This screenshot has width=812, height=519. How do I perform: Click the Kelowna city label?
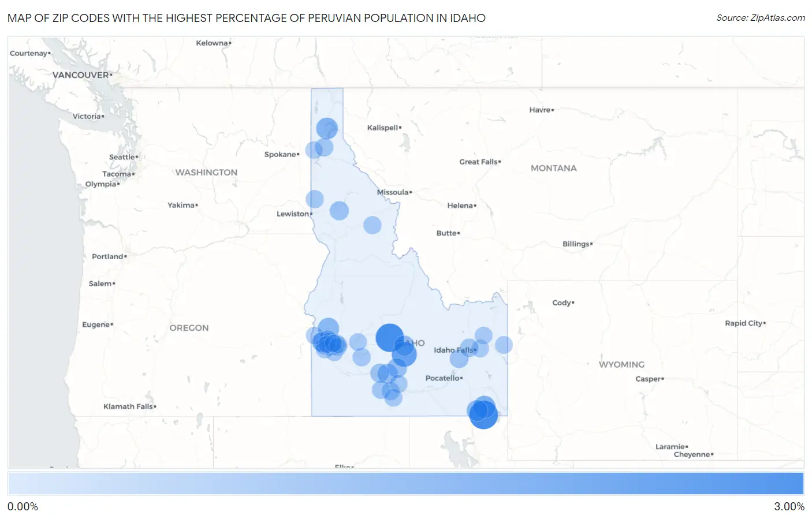[x=212, y=43]
